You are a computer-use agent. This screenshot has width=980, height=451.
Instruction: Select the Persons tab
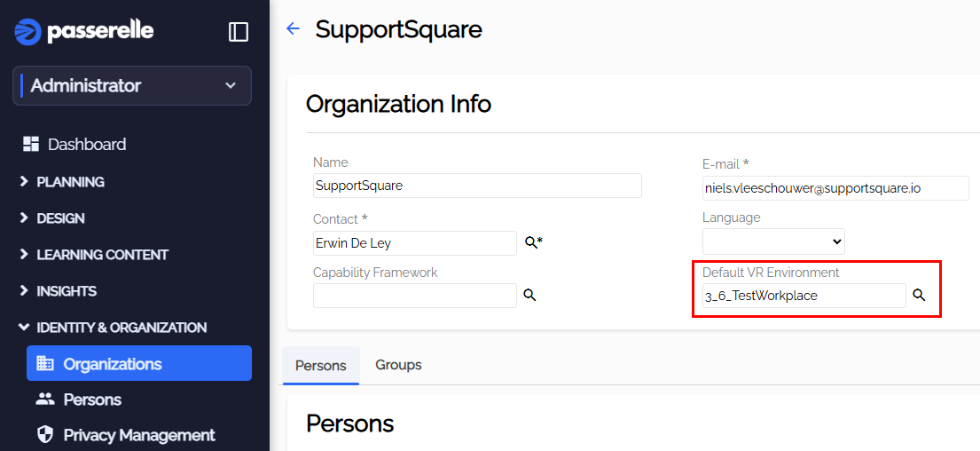[x=320, y=366]
